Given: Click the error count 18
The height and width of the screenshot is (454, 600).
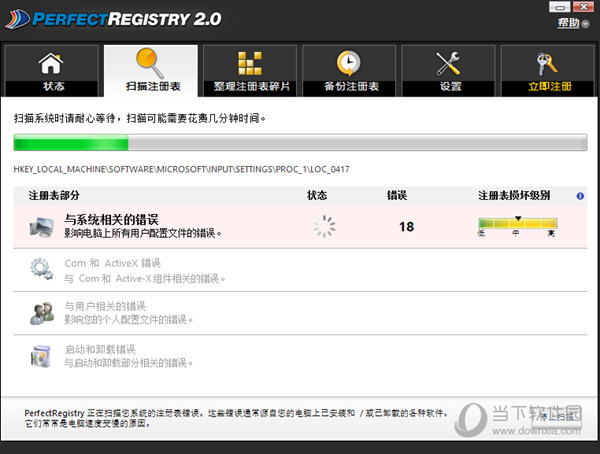Looking at the screenshot, I should [406, 227].
